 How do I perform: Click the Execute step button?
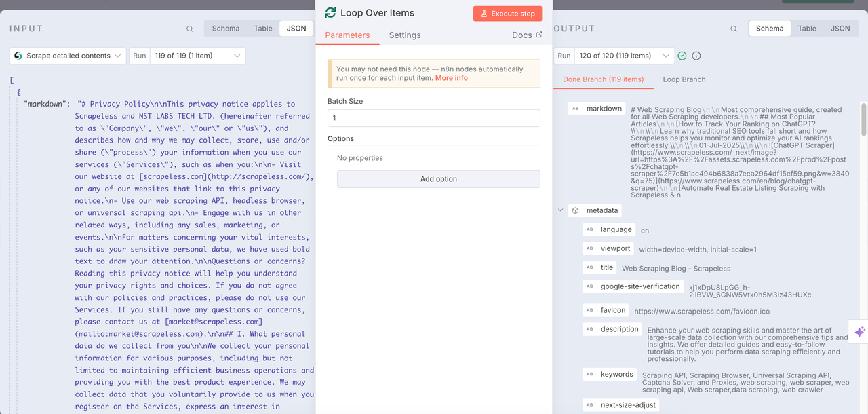508,14
